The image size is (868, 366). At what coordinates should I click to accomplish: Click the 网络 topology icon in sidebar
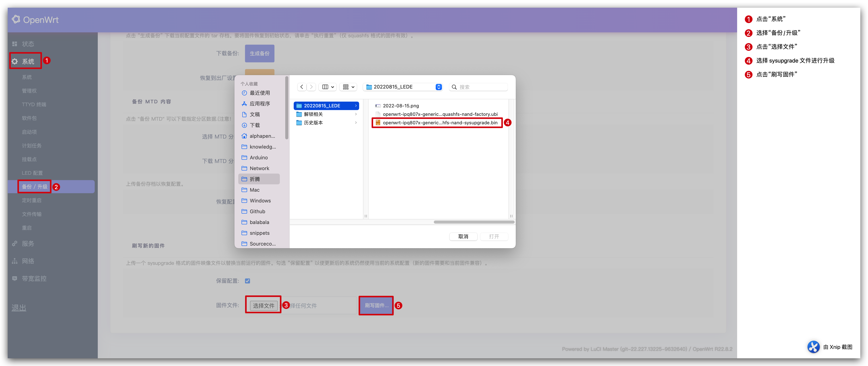pos(14,261)
